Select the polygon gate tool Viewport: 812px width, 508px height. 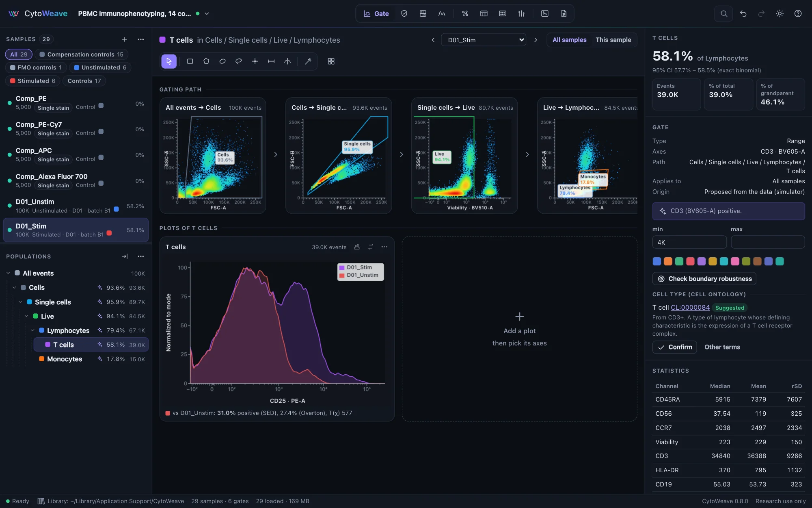tap(206, 61)
